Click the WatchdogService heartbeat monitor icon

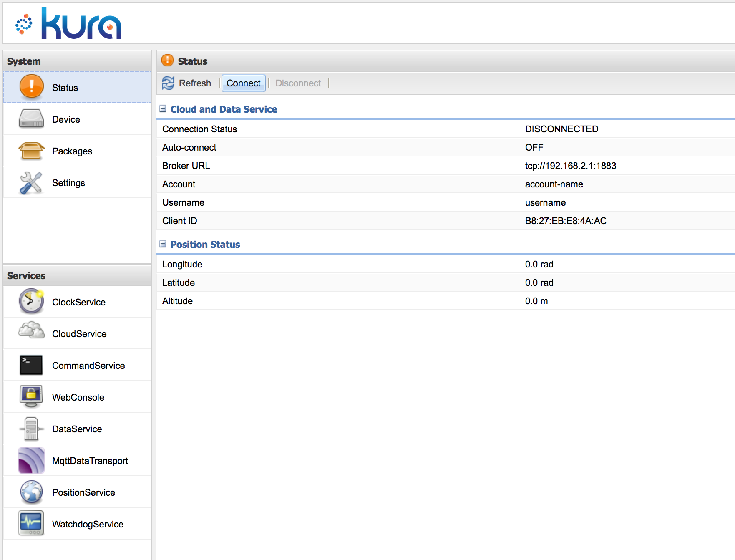coord(31,523)
